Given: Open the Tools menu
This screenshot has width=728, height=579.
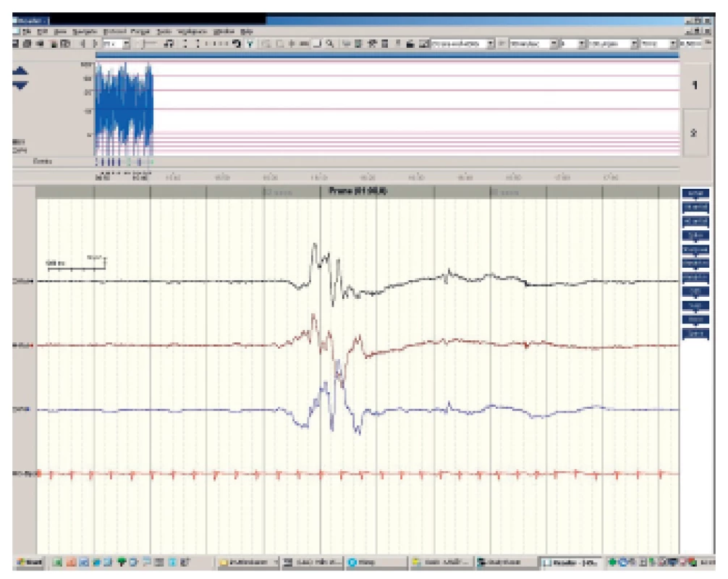Looking at the screenshot, I should (x=164, y=32).
